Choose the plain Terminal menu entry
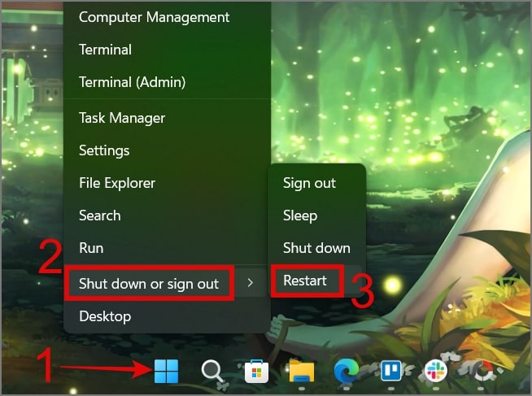The height and width of the screenshot is (396, 532). point(105,50)
